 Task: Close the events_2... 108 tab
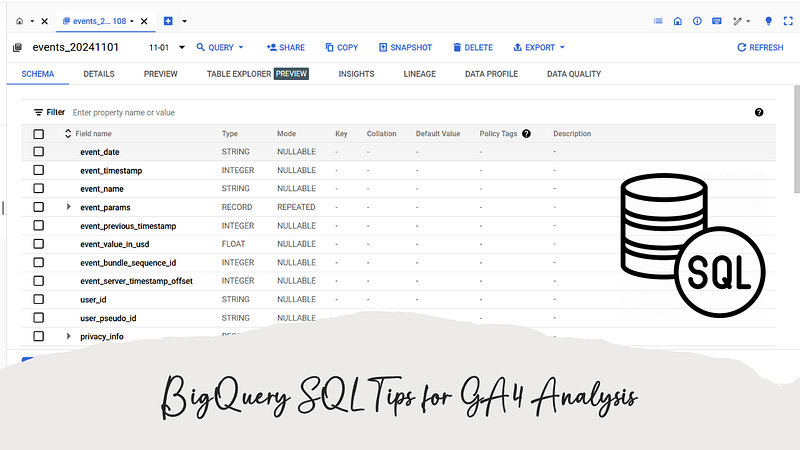click(x=144, y=21)
